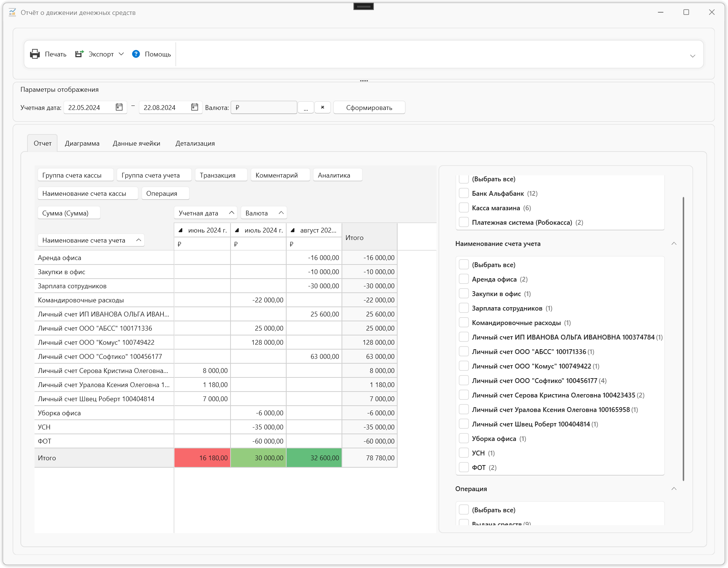
Task: Click the ellipsis button to choose currency
Action: [x=306, y=108]
